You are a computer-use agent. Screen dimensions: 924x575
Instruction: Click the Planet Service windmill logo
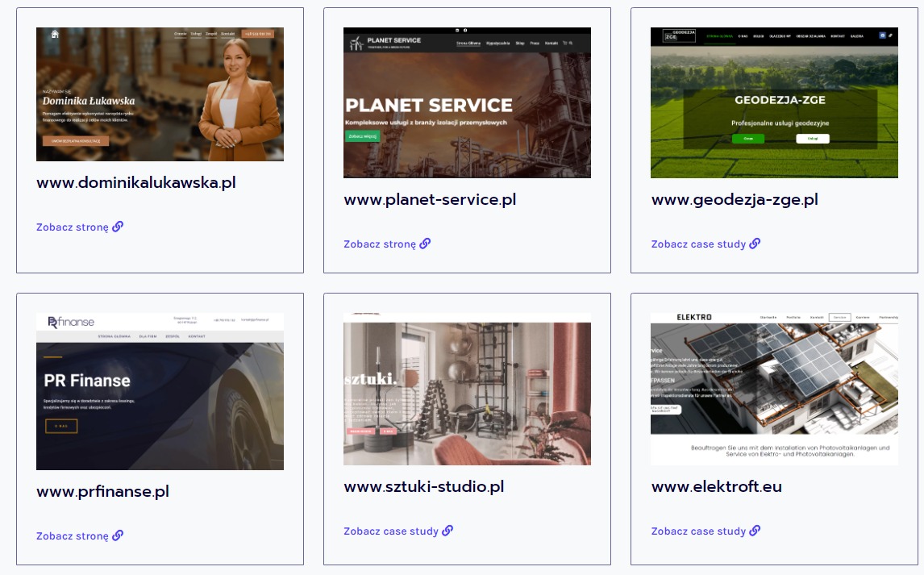click(x=357, y=44)
